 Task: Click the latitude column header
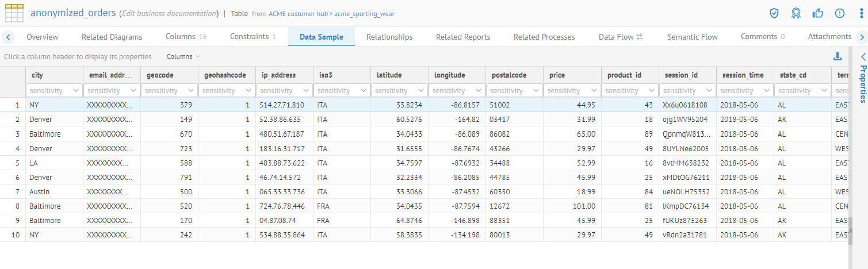389,75
